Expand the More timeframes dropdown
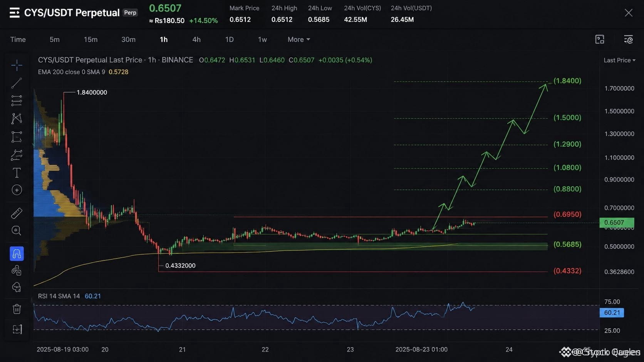The width and height of the screenshot is (644, 362). 299,40
